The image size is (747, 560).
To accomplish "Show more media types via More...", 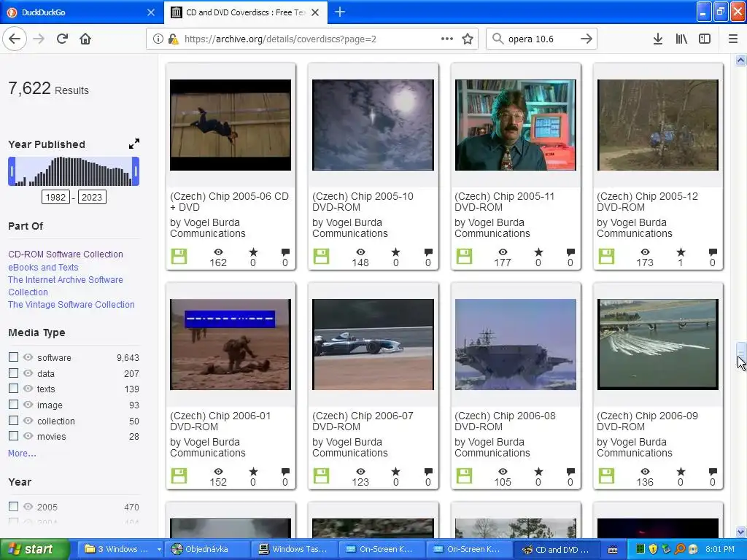I will pyautogui.click(x=22, y=454).
